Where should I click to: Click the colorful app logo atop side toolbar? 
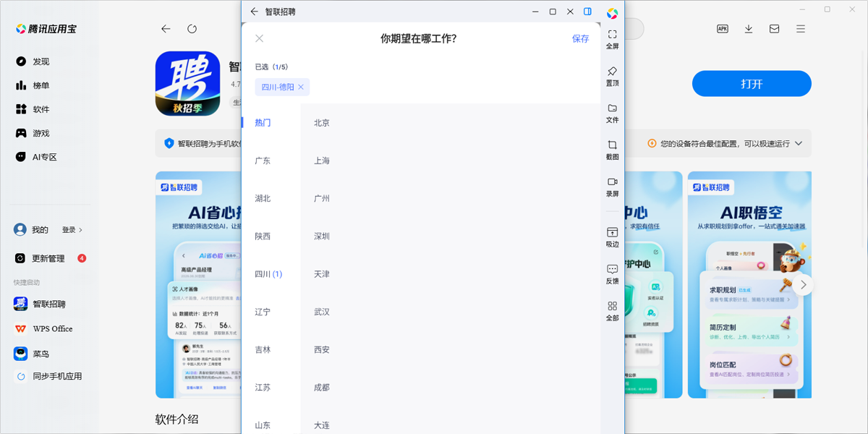click(612, 13)
